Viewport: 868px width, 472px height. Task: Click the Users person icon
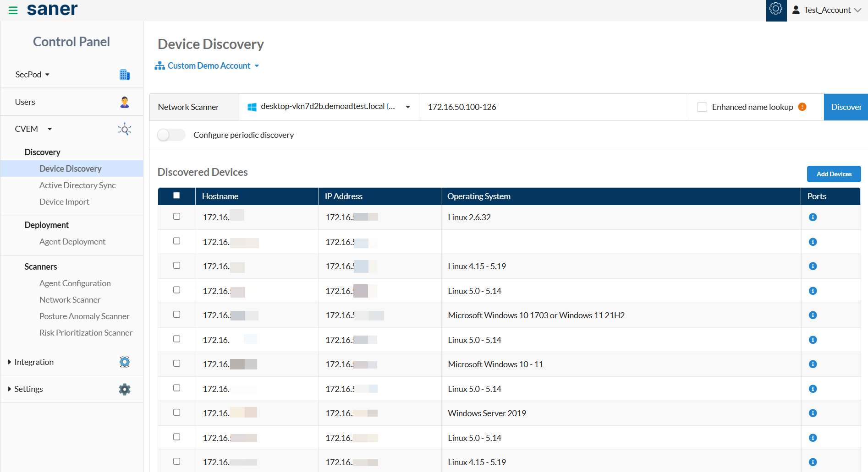click(x=124, y=102)
